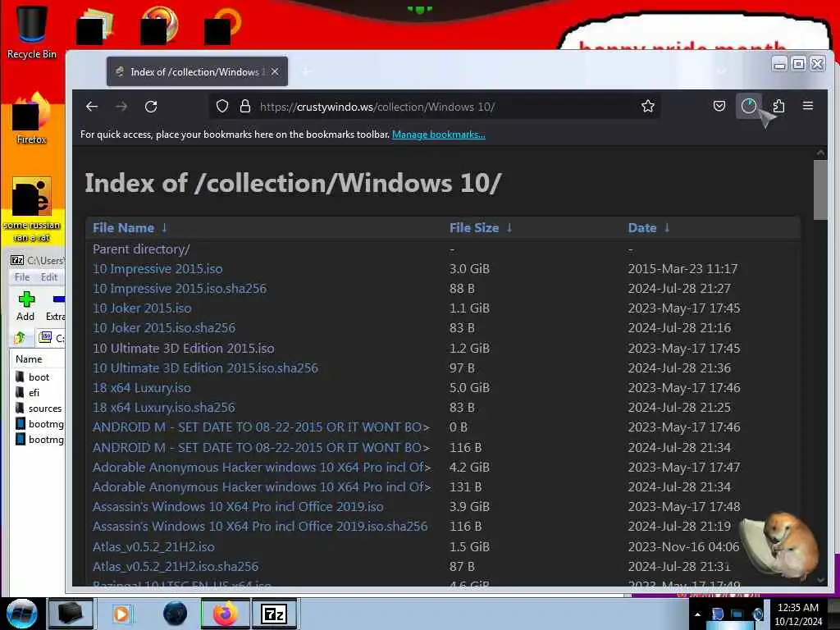Reload the current page

point(151,107)
